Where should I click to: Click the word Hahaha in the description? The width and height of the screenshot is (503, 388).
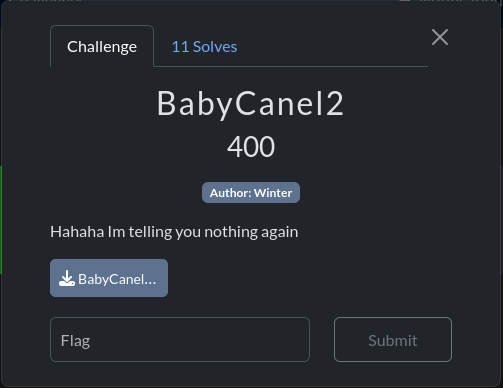(x=77, y=232)
